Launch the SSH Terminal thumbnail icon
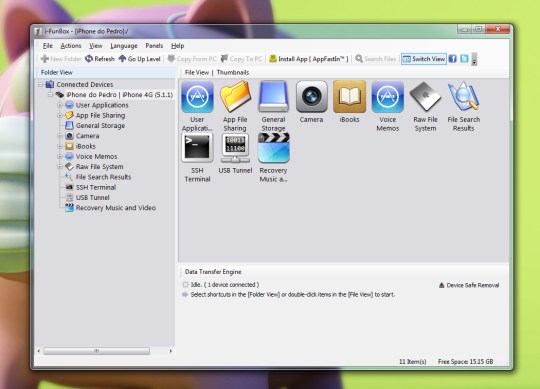 point(197,148)
